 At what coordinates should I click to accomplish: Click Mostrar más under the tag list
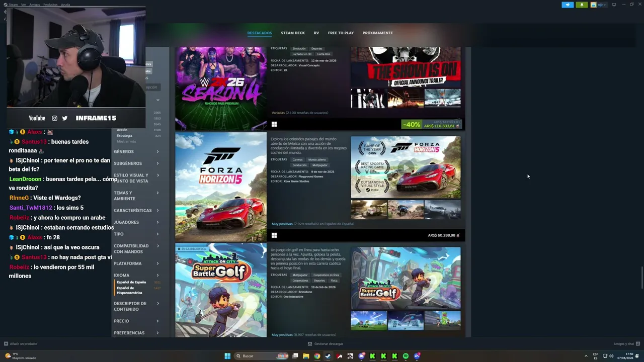[x=126, y=142]
